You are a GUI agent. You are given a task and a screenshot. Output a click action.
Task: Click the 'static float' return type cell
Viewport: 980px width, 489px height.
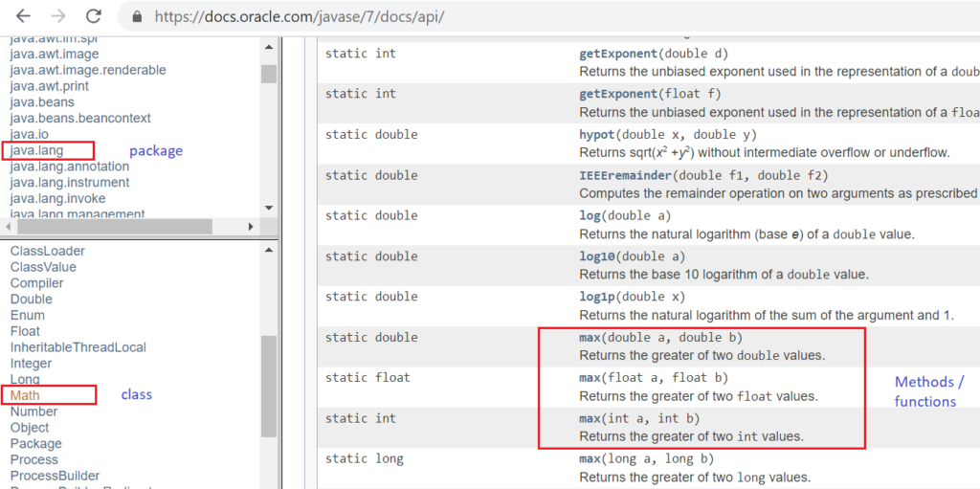click(367, 378)
